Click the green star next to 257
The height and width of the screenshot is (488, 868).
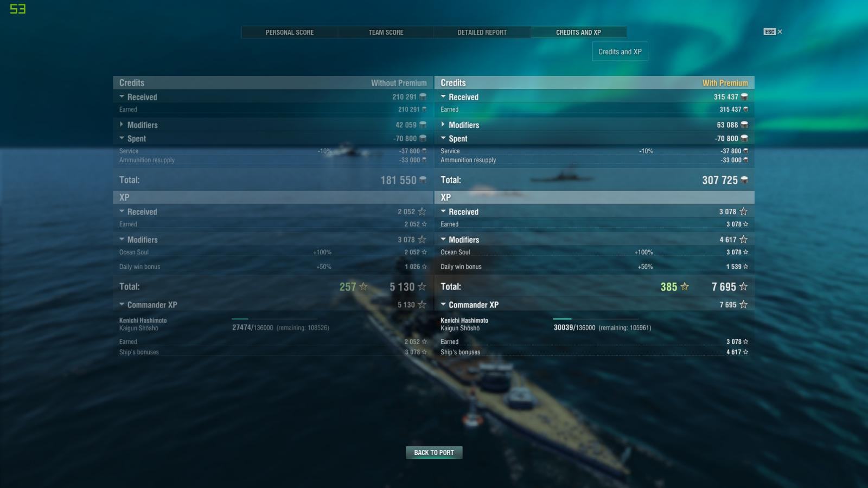pos(363,286)
